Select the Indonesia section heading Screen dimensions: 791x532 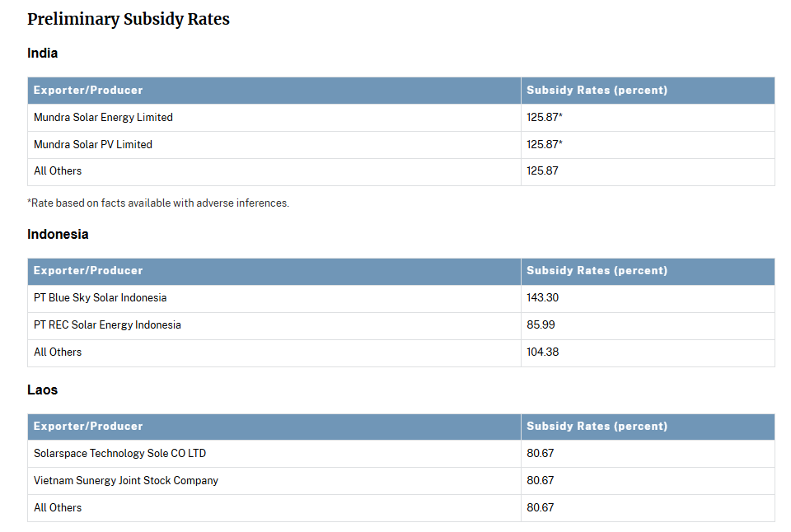(x=58, y=235)
